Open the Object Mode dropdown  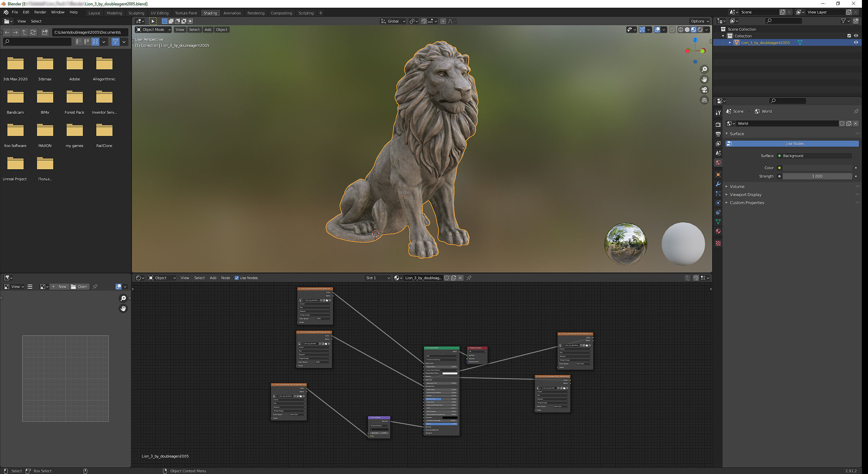click(x=153, y=30)
